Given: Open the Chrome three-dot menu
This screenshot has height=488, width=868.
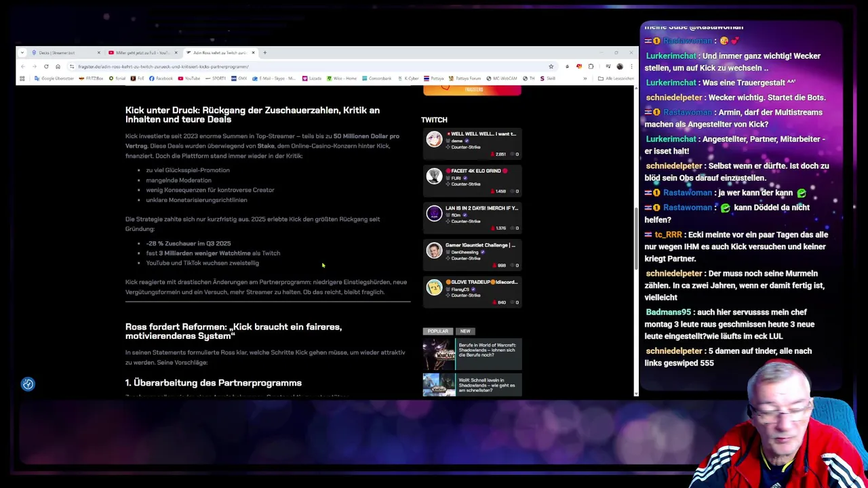Looking at the screenshot, I should [631, 66].
